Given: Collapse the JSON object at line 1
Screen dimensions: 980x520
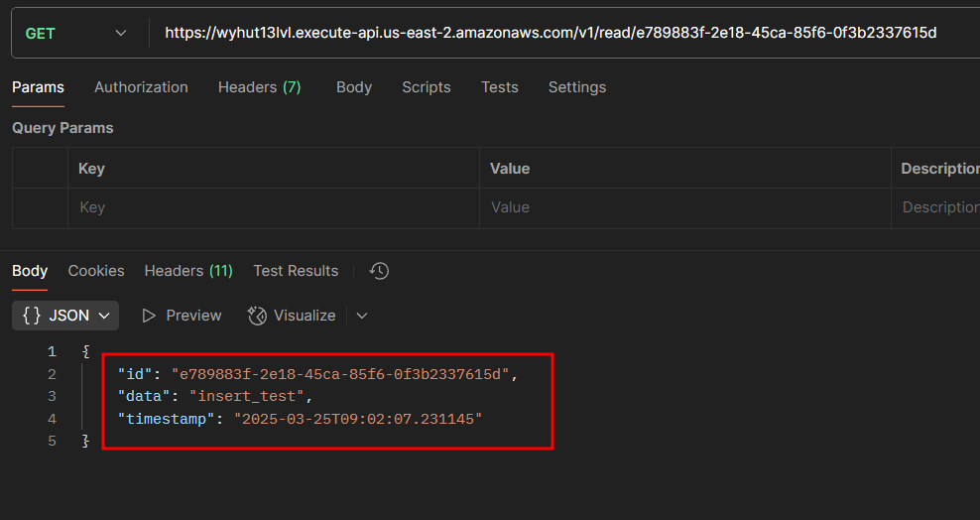Looking at the screenshot, I should (x=85, y=352).
